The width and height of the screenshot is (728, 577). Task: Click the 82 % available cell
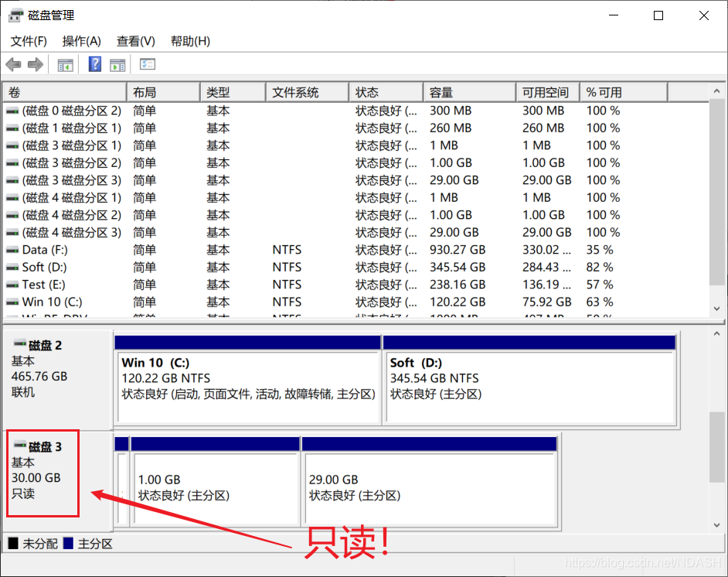[600, 267]
